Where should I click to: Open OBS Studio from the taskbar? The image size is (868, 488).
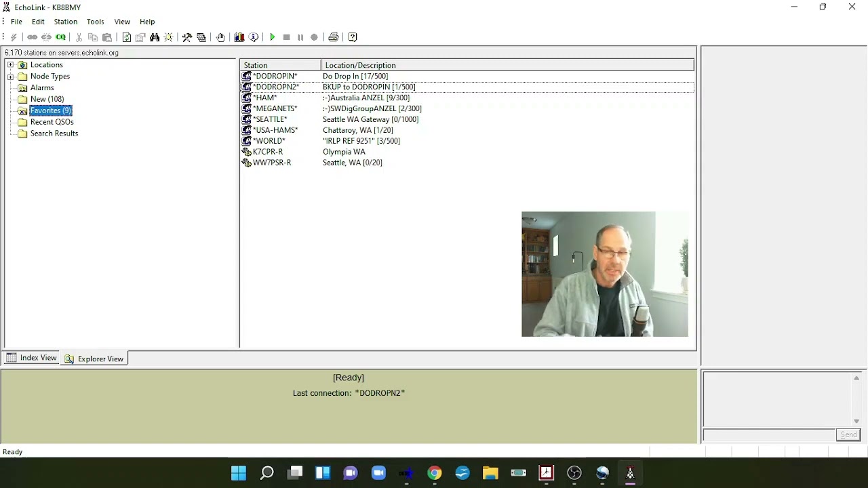[x=574, y=473]
